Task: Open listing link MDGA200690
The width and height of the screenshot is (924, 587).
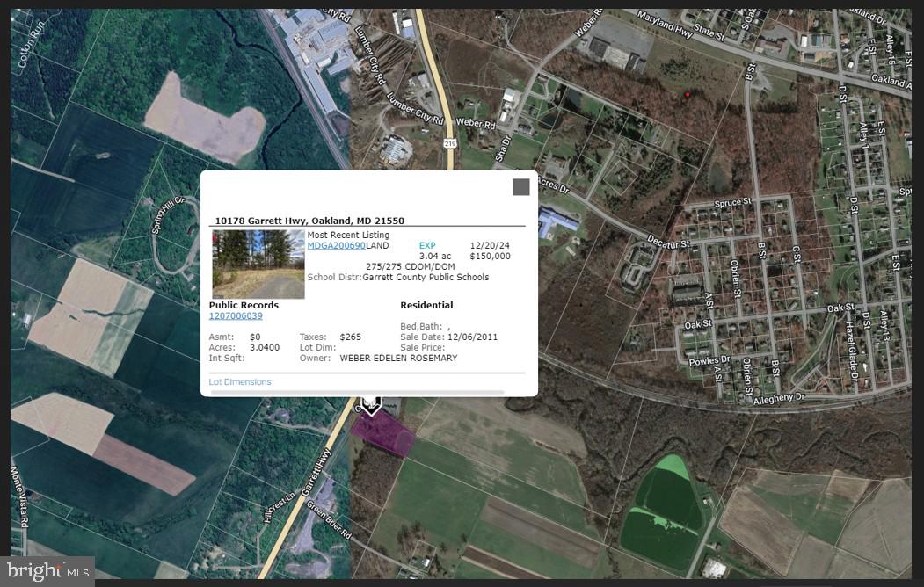Action: tap(337, 245)
